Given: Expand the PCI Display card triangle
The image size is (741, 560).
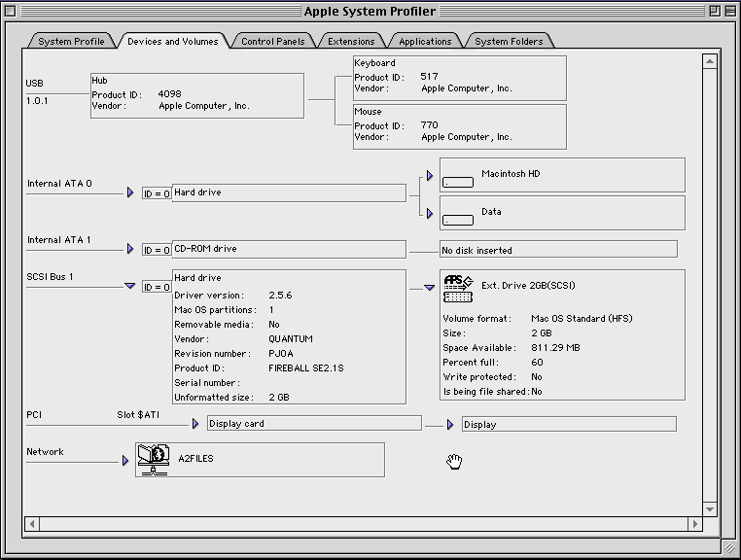Looking at the screenshot, I should [195, 424].
